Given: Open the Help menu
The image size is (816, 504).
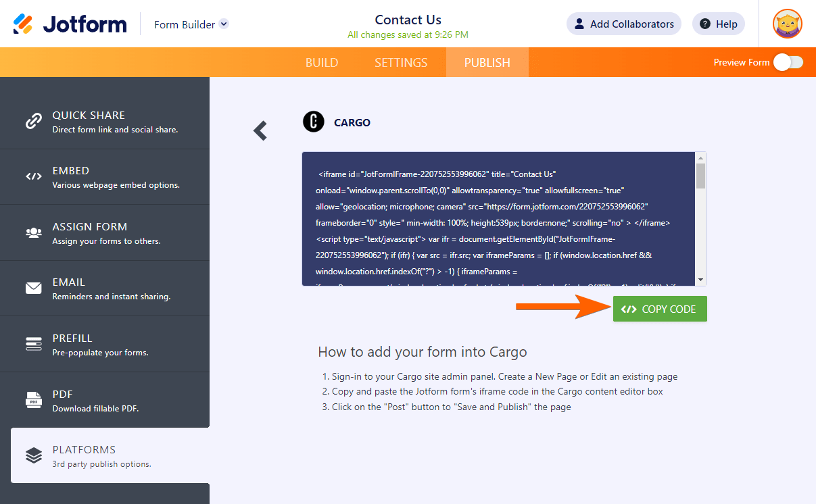Looking at the screenshot, I should click(x=719, y=24).
